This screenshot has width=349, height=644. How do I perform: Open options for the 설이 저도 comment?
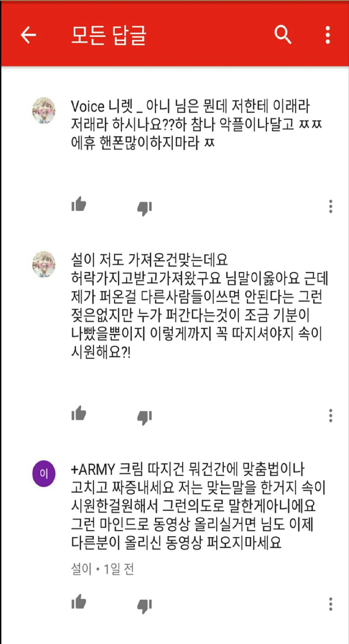point(330,415)
